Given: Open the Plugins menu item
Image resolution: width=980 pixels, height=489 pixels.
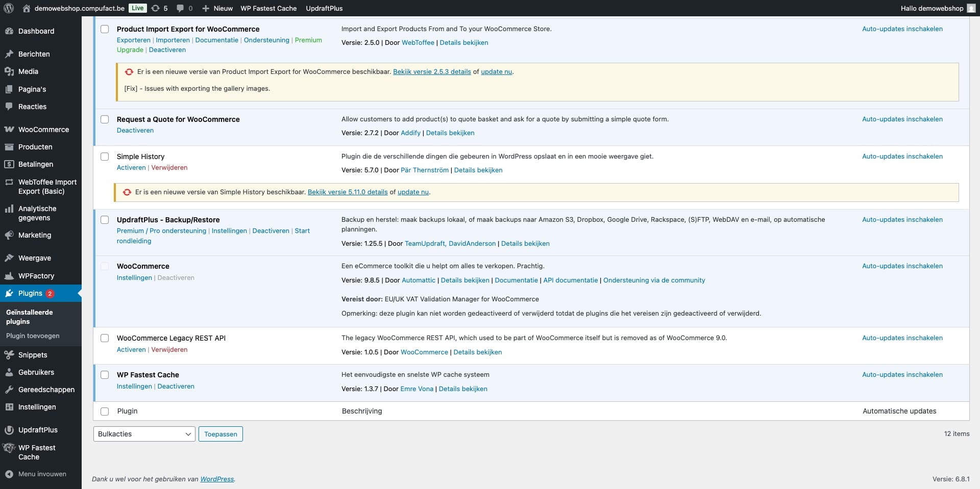Looking at the screenshot, I should pyautogui.click(x=41, y=293).
